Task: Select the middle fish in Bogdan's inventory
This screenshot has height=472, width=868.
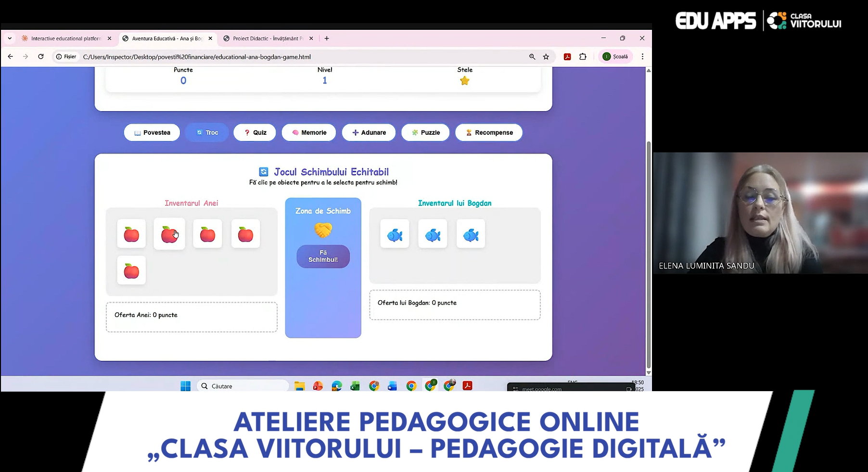Action: click(433, 234)
